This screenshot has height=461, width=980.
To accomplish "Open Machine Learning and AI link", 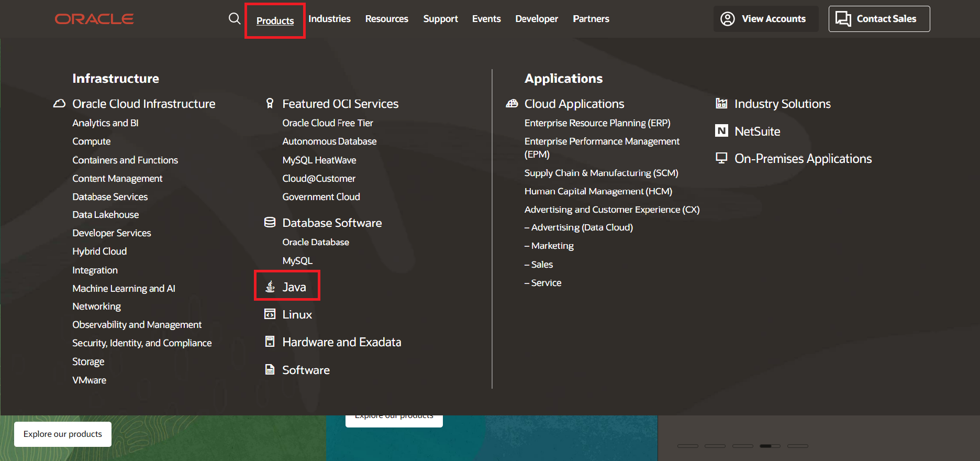I will pos(124,289).
